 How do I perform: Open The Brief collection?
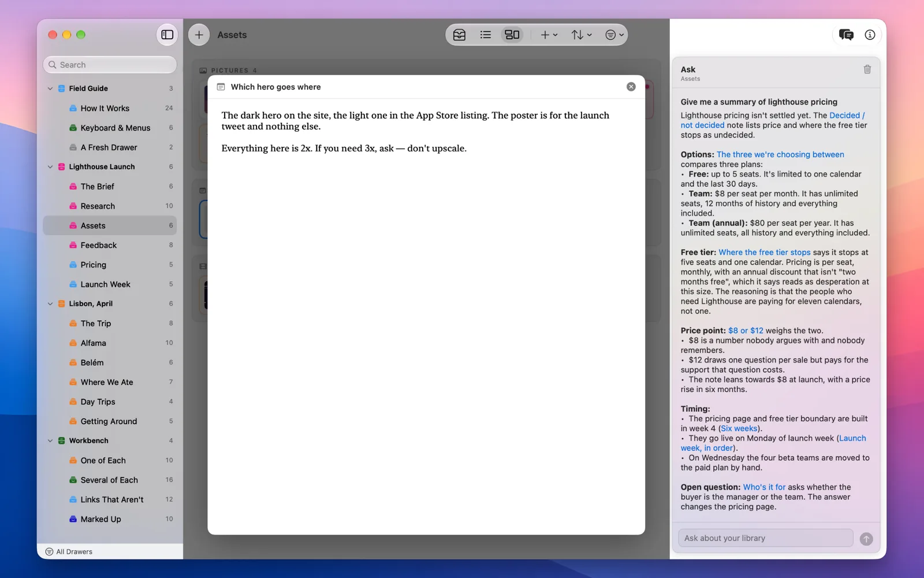110,186
